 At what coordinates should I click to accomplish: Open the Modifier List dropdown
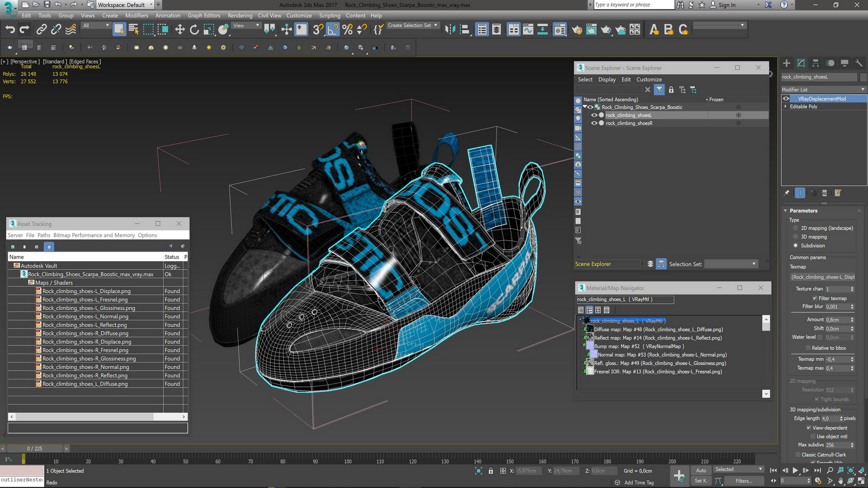pos(824,89)
